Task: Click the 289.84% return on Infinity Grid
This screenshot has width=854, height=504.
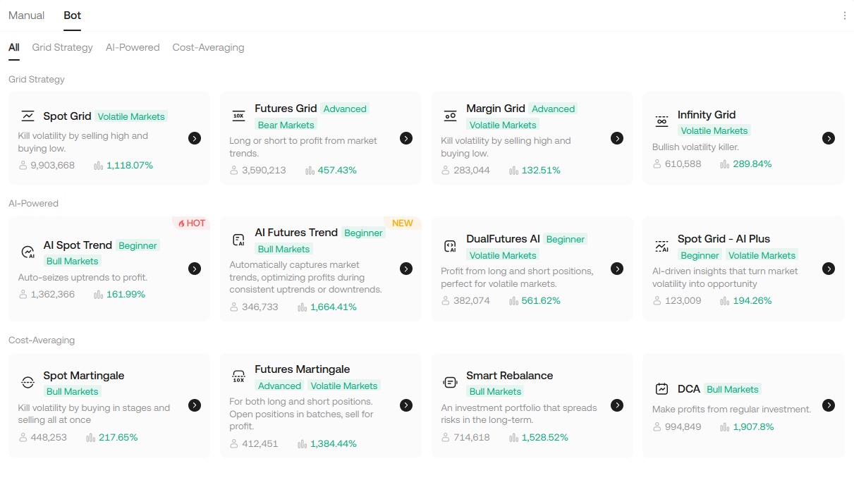Action: tap(752, 164)
